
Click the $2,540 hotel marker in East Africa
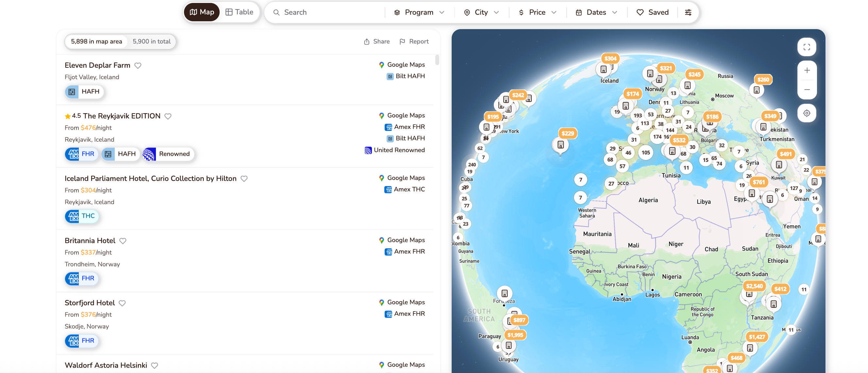coord(754,286)
